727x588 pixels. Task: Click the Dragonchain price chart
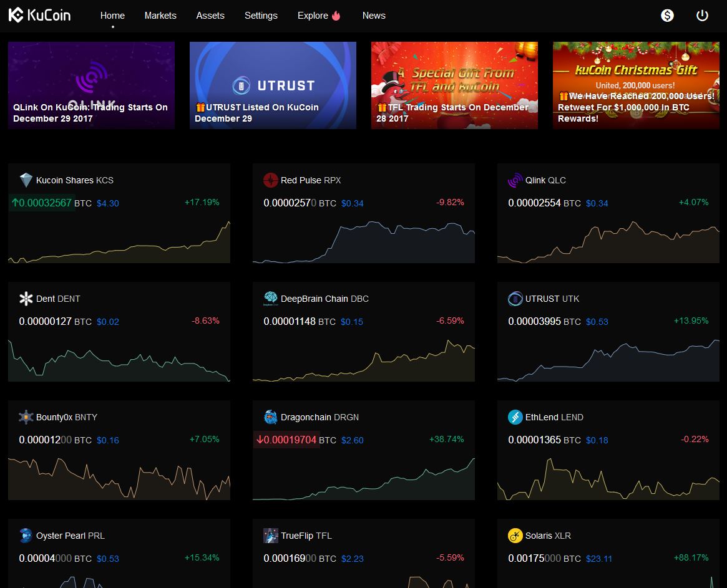click(x=363, y=479)
